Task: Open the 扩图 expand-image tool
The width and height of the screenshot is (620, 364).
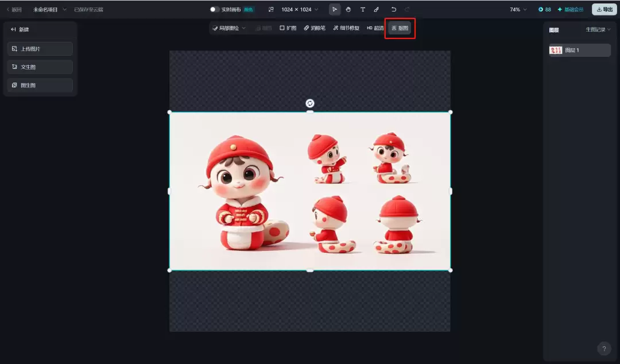Action: click(288, 28)
